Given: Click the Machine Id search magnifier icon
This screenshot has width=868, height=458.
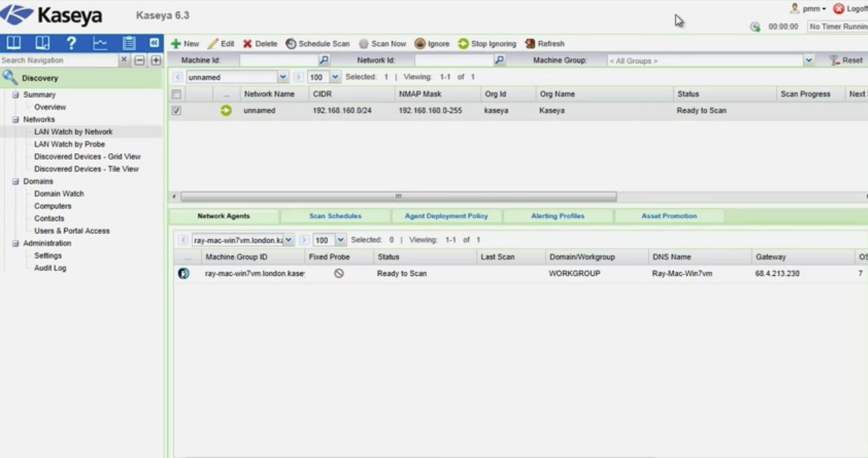Looking at the screenshot, I should tap(324, 60).
